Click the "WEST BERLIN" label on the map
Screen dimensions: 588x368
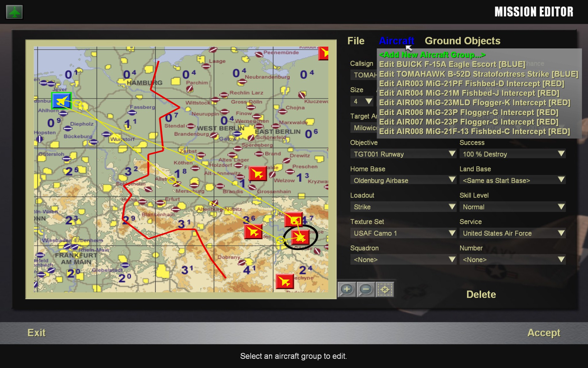[x=221, y=128]
